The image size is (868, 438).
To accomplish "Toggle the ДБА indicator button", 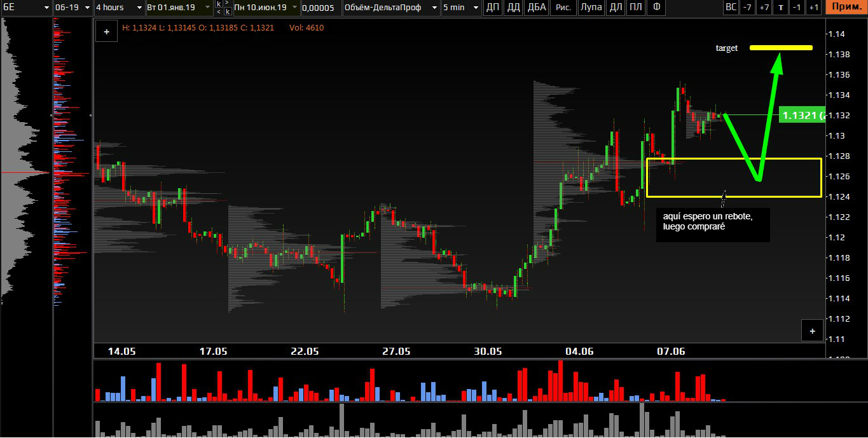I will point(537,8).
